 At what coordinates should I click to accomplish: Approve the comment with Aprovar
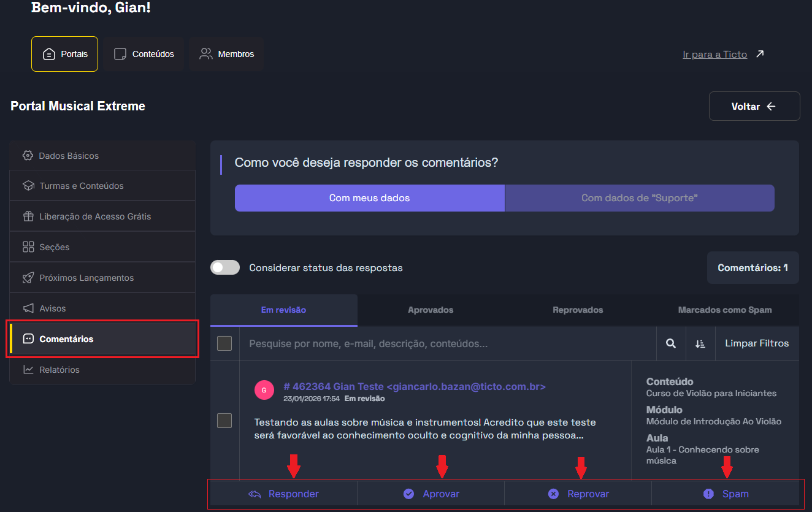click(x=431, y=494)
